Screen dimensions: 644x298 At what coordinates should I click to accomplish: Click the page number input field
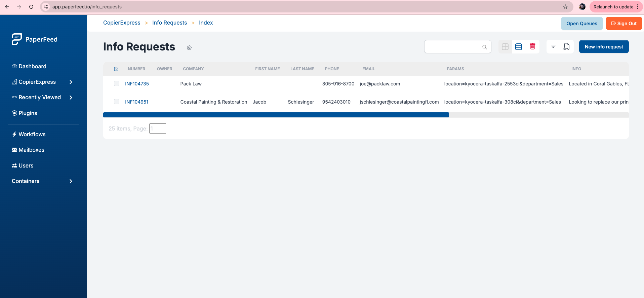click(157, 128)
